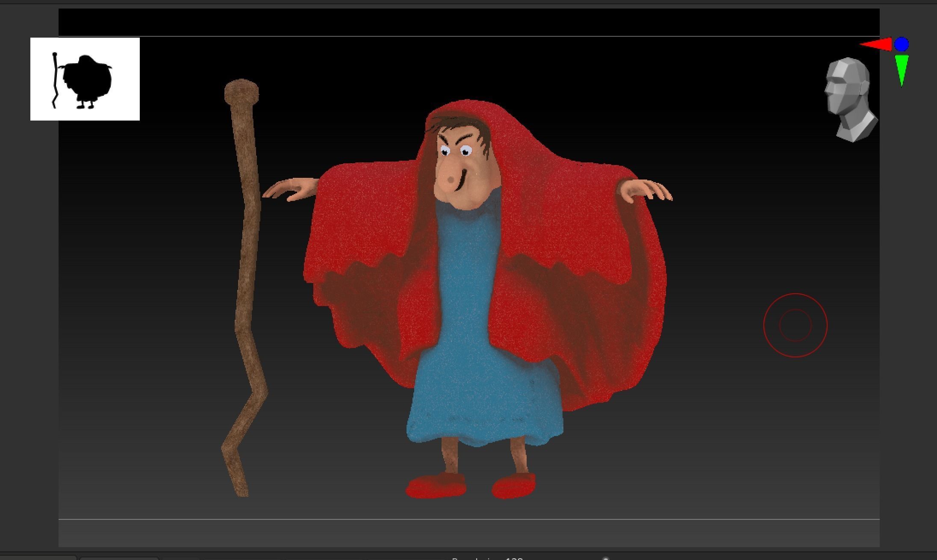The width and height of the screenshot is (937, 560).
Task: Click the black bar above the viewport
Action: pyautogui.click(x=468, y=22)
